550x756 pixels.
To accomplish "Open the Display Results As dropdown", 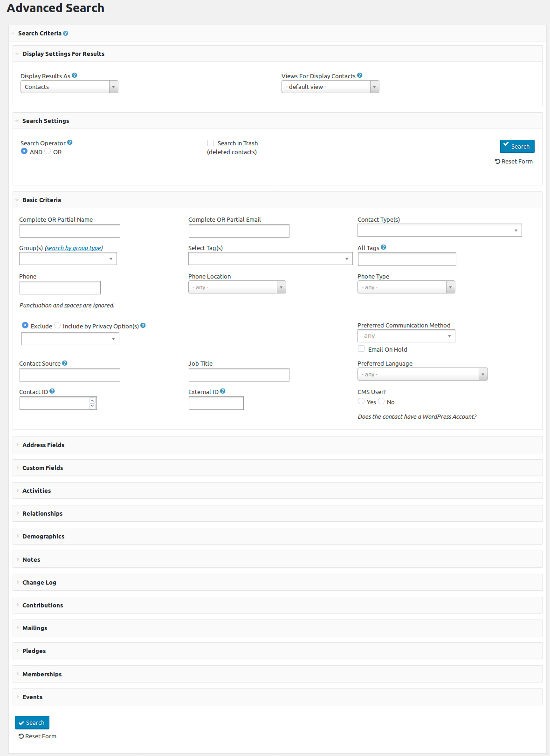I will 69,87.
